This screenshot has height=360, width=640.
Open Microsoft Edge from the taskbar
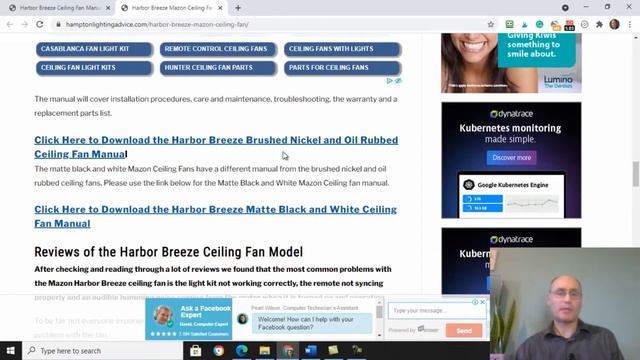tap(242, 351)
